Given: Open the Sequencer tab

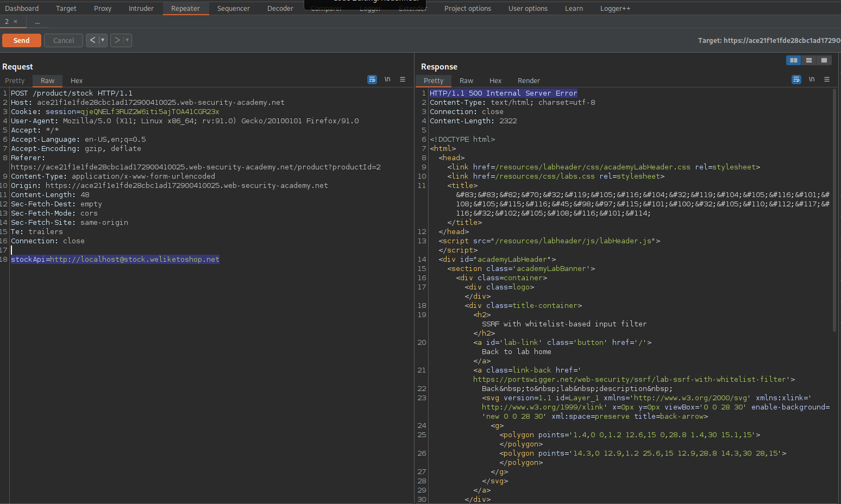Looking at the screenshot, I should 234,8.
